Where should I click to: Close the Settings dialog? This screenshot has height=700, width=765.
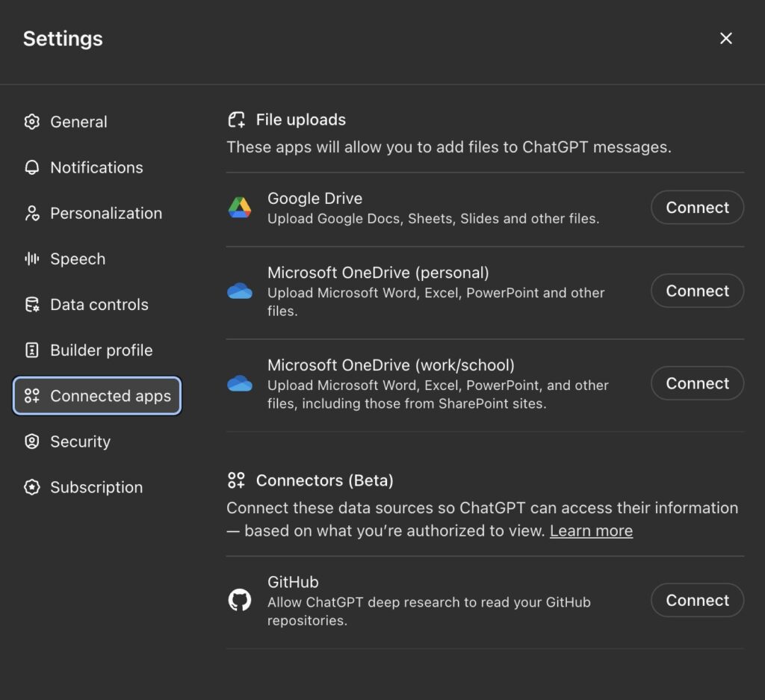tap(726, 39)
